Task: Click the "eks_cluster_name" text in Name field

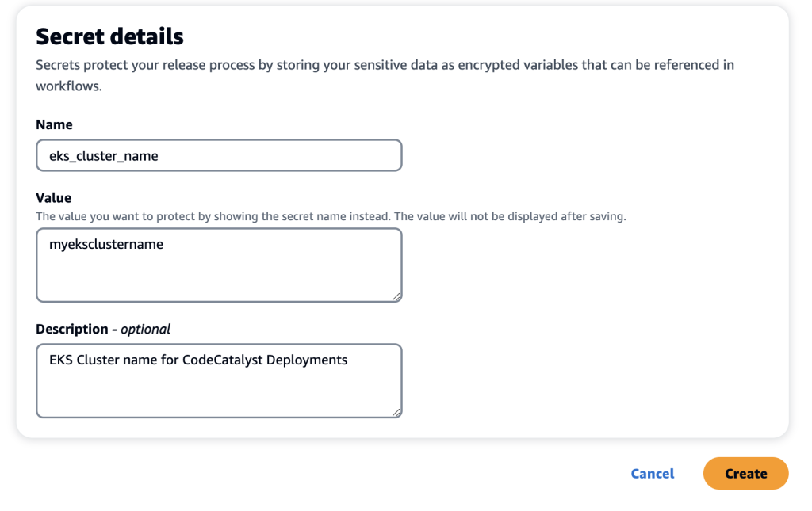Action: click(x=104, y=156)
